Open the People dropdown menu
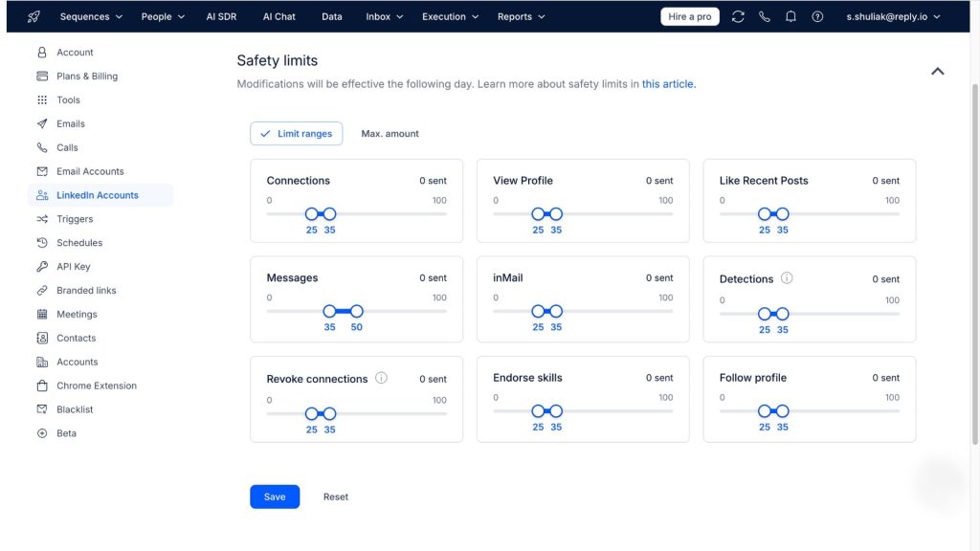980x551 pixels. (x=163, y=17)
